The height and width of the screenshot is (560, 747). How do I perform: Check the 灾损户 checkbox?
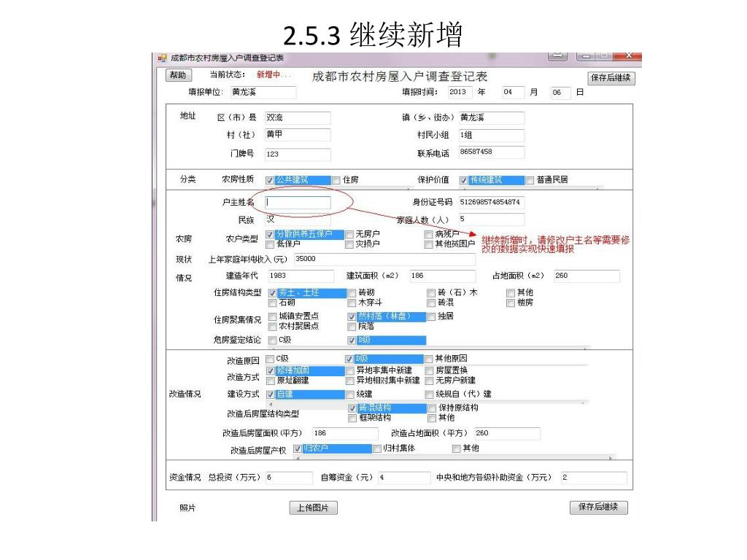click(349, 244)
